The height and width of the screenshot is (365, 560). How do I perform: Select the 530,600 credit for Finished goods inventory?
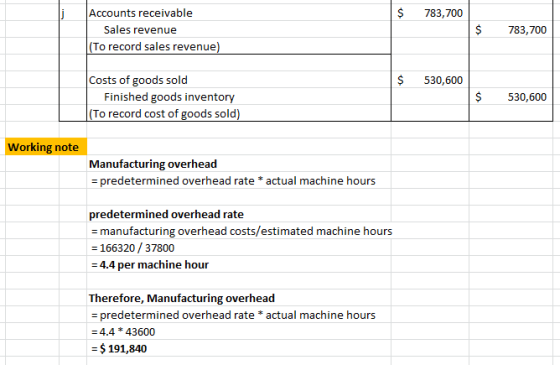point(511,97)
